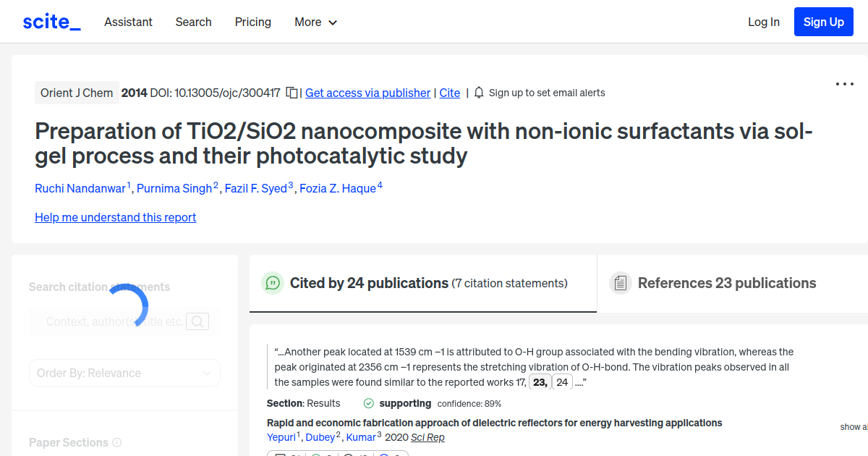Image resolution: width=868 pixels, height=456 pixels.
Task: Click the bell icon to set email alerts
Action: 478,93
